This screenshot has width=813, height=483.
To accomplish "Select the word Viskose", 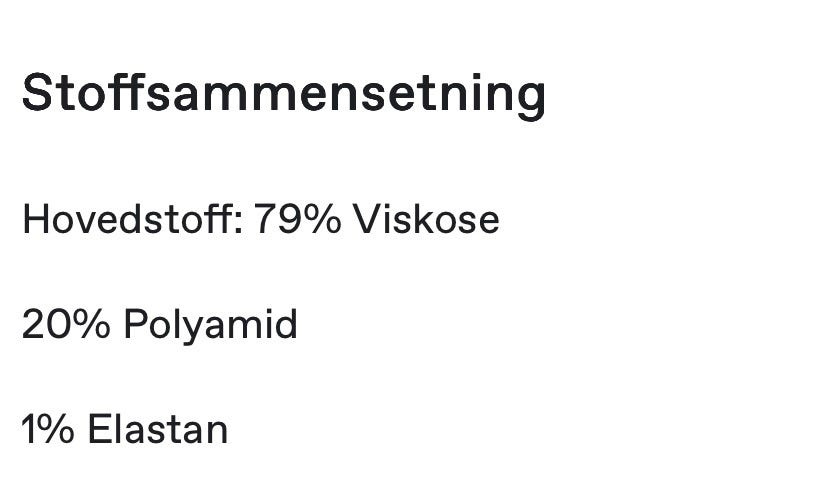I will point(426,219).
